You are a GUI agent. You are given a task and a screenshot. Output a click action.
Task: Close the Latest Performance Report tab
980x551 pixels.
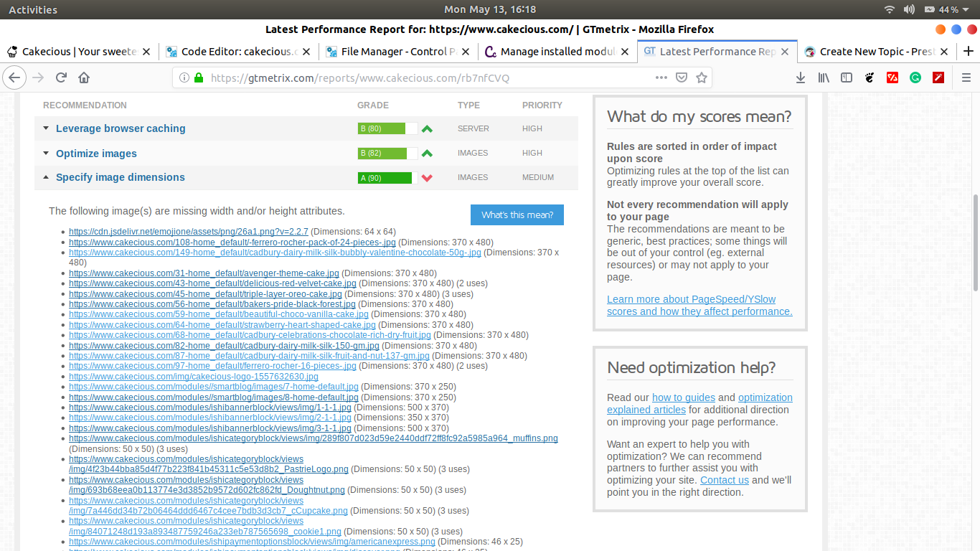(x=784, y=52)
